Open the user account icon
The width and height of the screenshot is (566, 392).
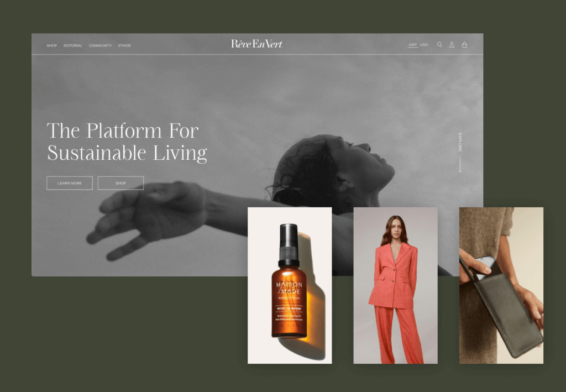tap(452, 45)
